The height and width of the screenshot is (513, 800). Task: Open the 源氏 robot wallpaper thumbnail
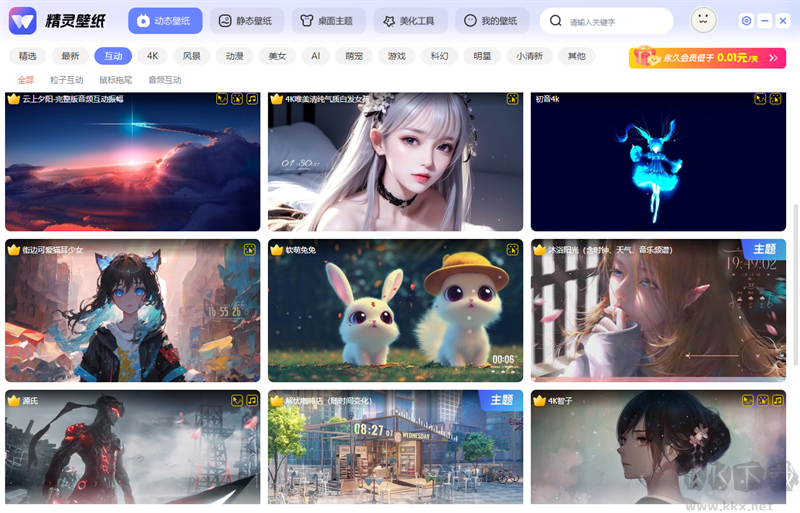133,447
